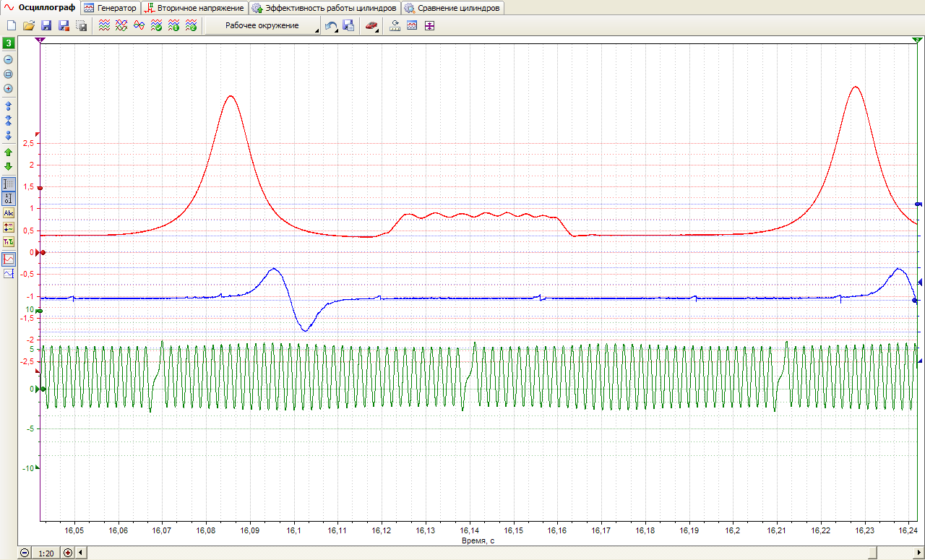Click the blue compress-vertically arrows icon
Screen dimensions: 925x560
[x=9, y=120]
